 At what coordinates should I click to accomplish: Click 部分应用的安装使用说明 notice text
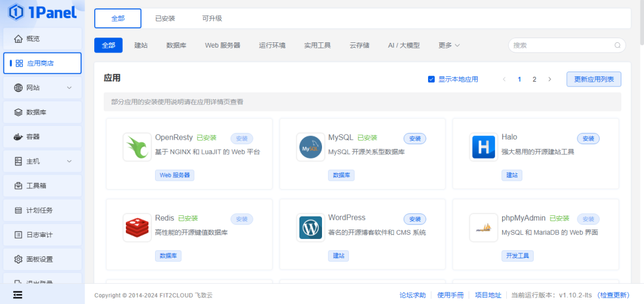coord(177,102)
